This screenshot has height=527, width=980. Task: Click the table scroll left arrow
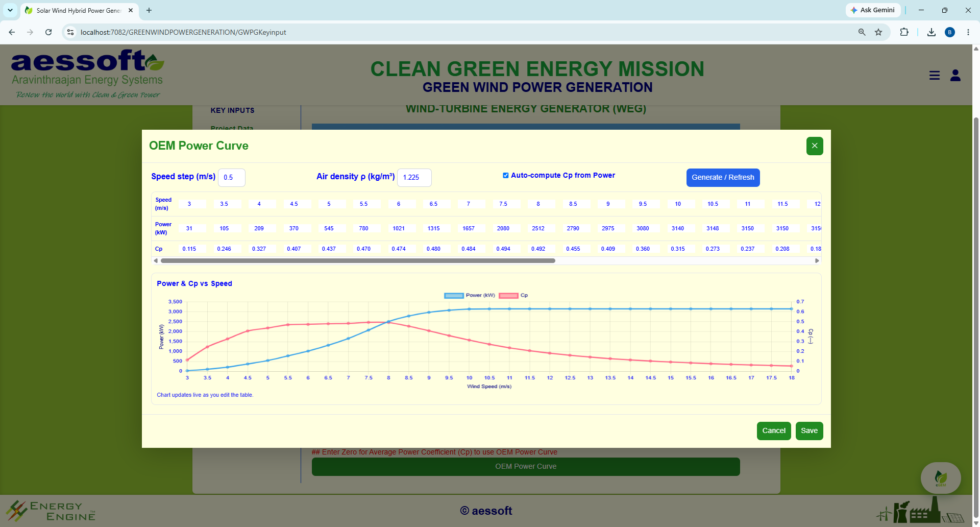[x=156, y=260]
